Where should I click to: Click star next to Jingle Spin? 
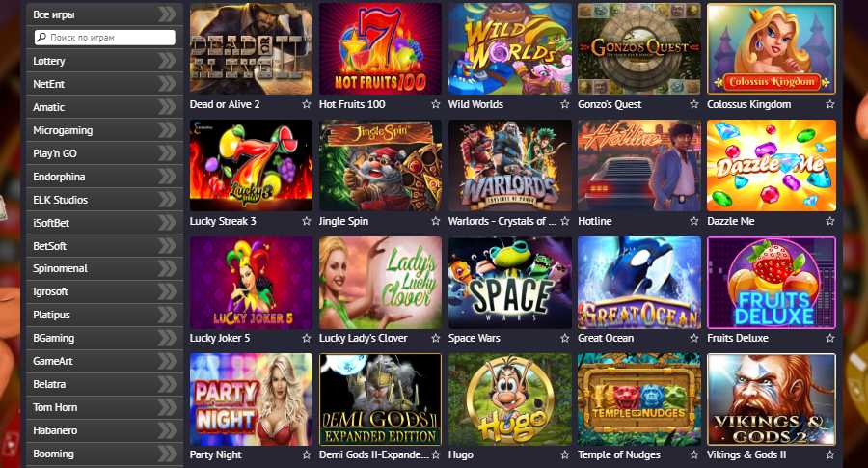pyautogui.click(x=436, y=221)
